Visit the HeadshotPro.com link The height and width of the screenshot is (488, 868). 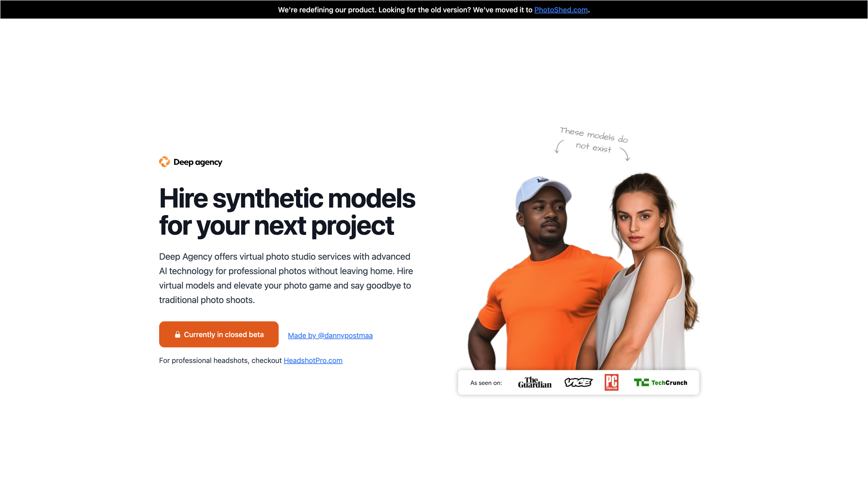(x=313, y=360)
